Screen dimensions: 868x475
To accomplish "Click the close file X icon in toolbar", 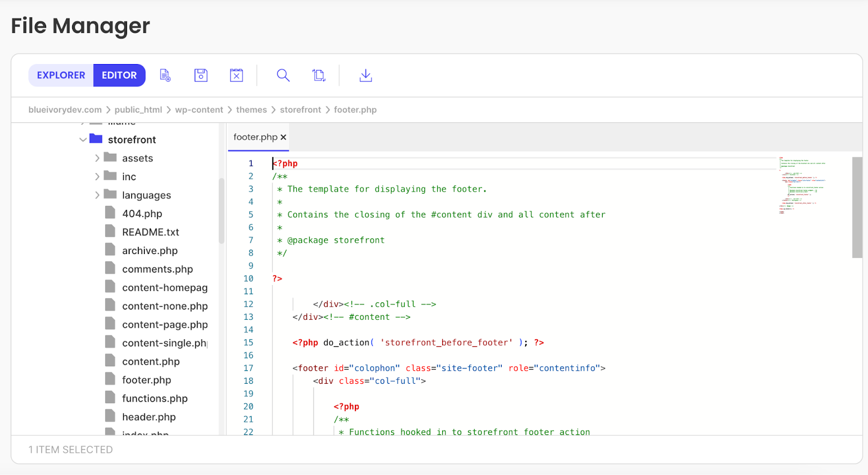I will [237, 75].
